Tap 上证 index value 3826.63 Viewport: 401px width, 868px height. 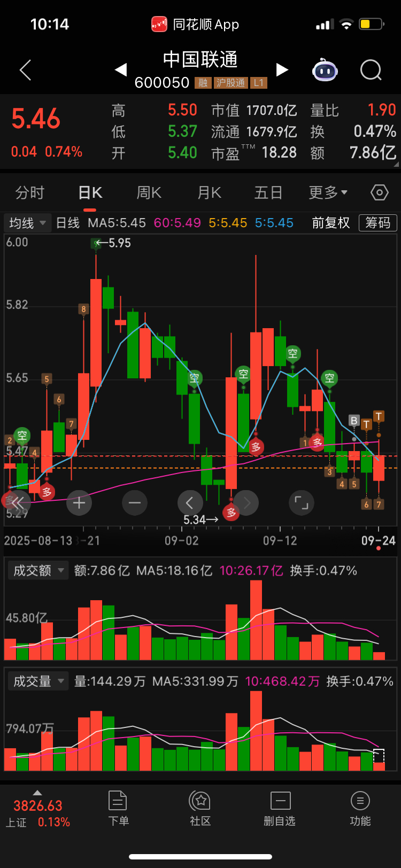click(38, 805)
